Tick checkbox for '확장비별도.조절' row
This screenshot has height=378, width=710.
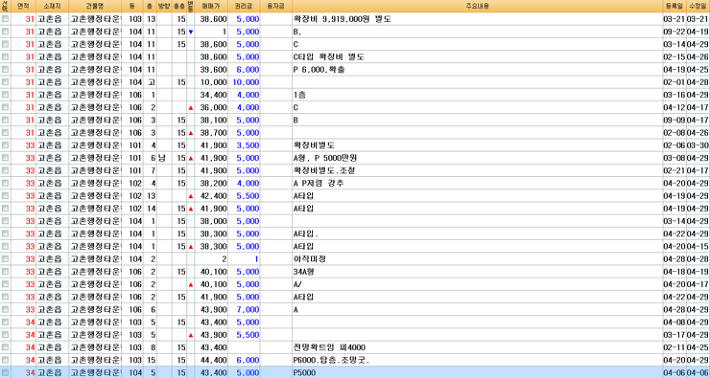click(x=5, y=171)
